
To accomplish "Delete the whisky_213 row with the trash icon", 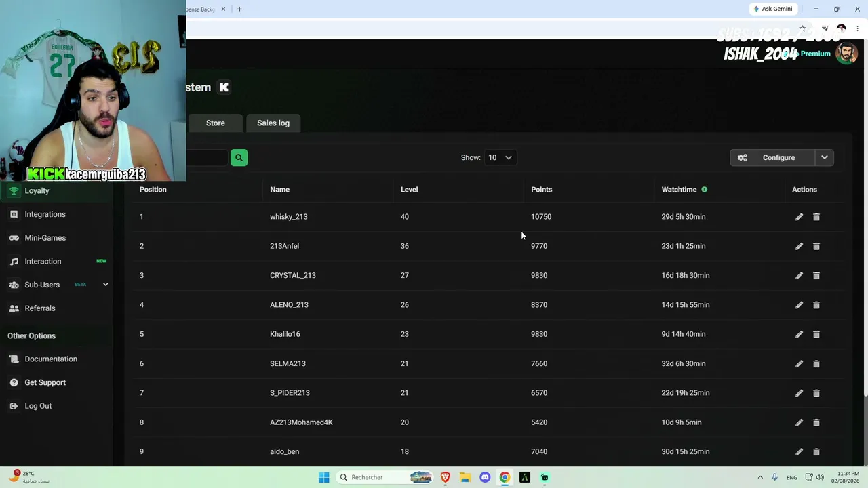I will pos(816,217).
